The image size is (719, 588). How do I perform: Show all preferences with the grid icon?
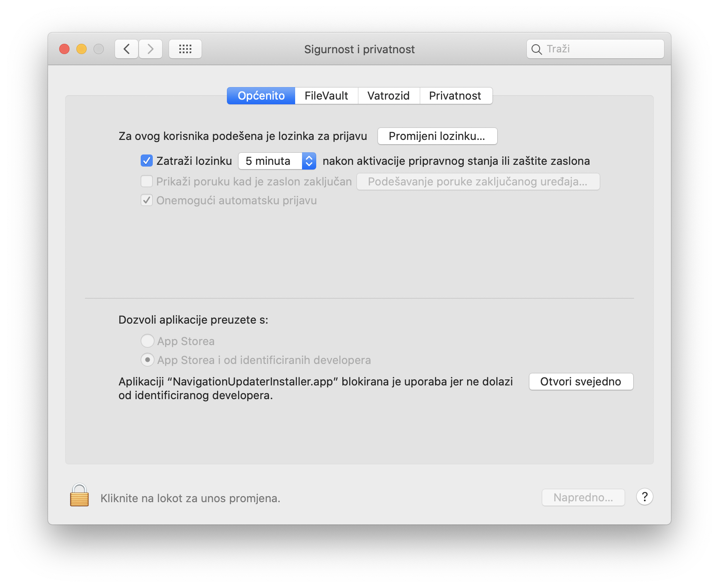pos(185,49)
